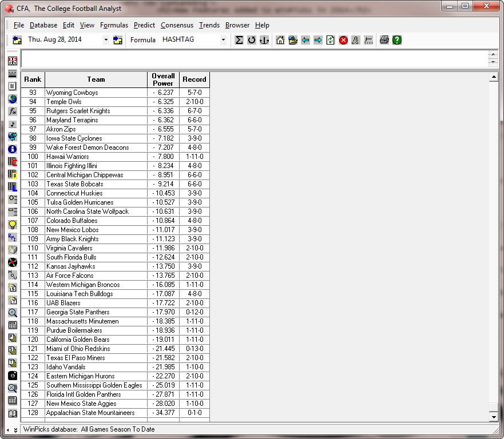The width and height of the screenshot is (504, 439).
Task: Open the RPI sidebar icon
Action: click(x=13, y=237)
